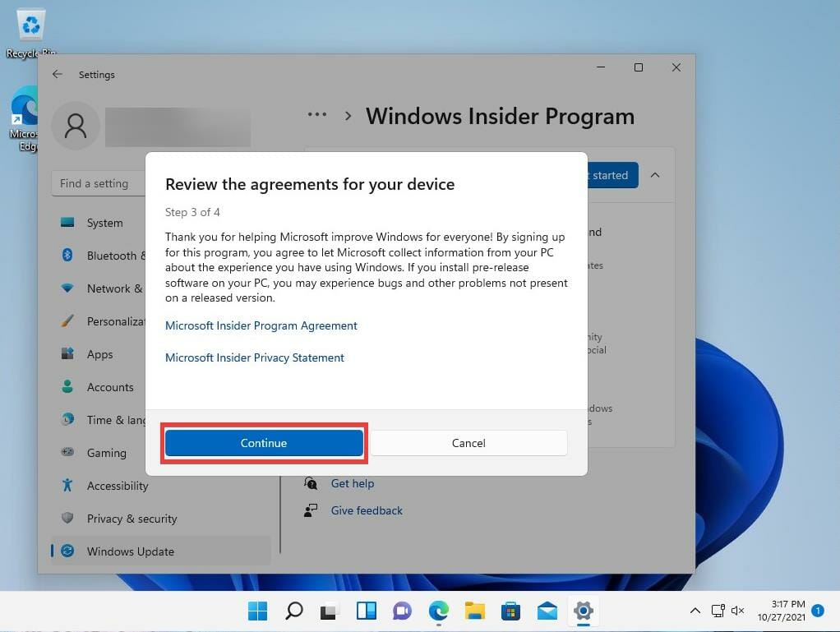Image resolution: width=840 pixels, height=632 pixels.
Task: Open taskbar Search
Action: pyautogui.click(x=294, y=611)
